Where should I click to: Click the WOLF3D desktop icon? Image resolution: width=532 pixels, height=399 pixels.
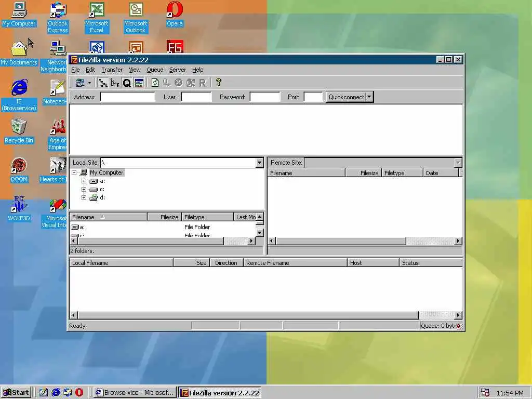(x=19, y=209)
